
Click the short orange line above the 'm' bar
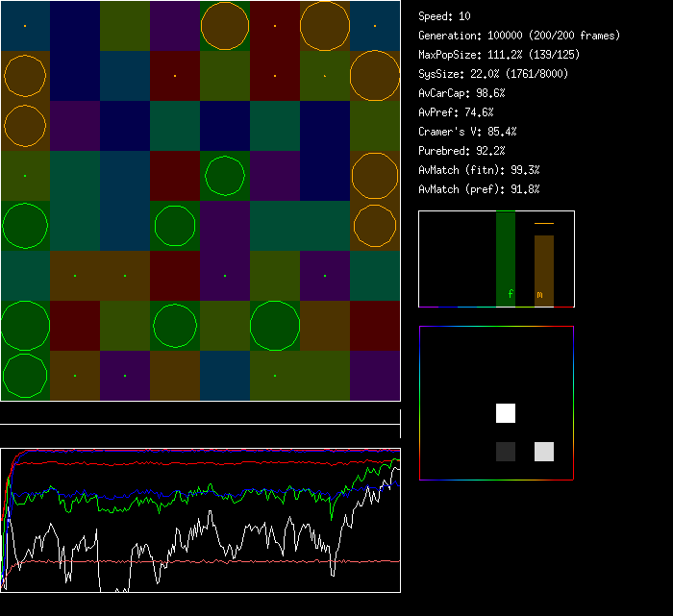(x=544, y=223)
